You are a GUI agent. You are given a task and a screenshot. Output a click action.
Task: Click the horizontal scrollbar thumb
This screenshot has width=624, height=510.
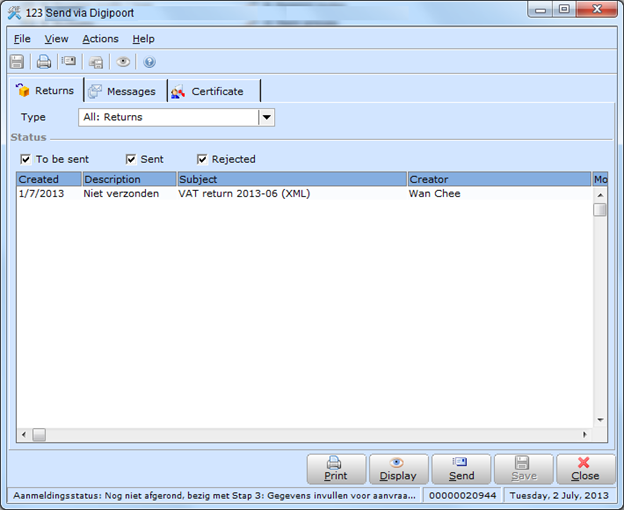[39, 434]
